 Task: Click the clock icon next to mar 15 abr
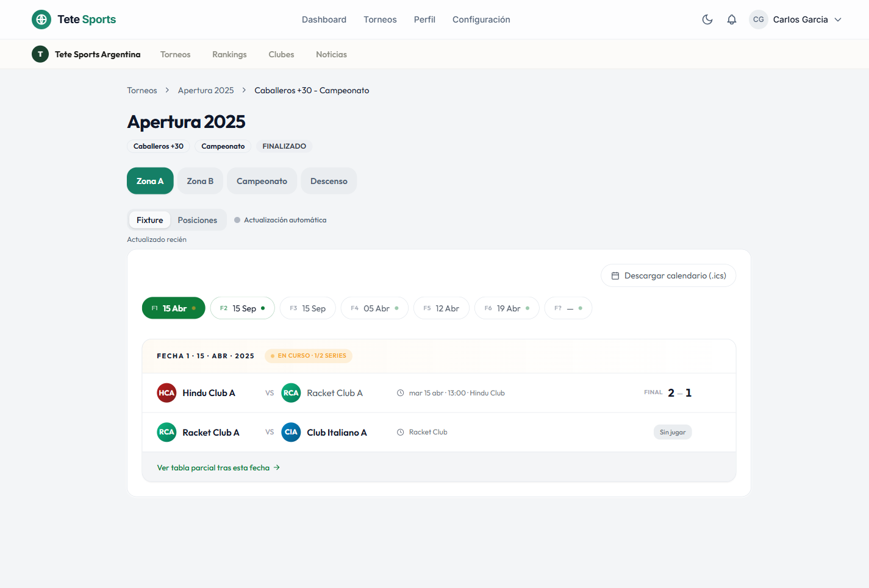click(401, 393)
